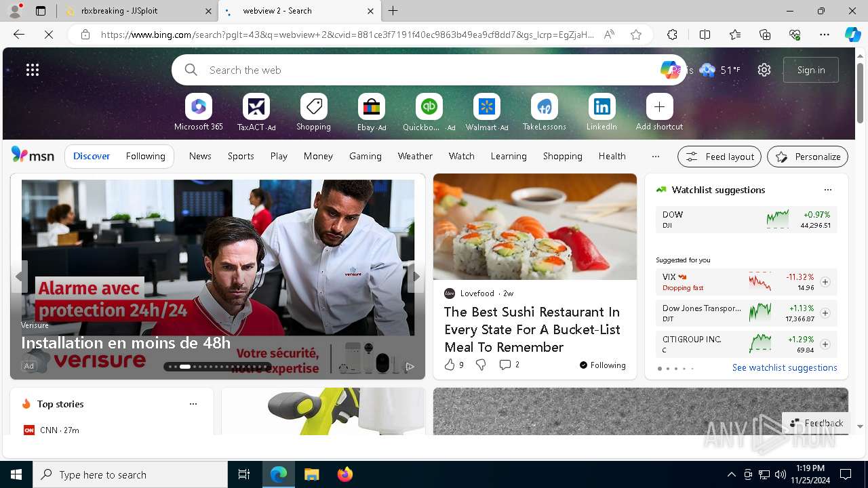Open the Quickbooks shortcut tile
This screenshot has height=488, width=868.
tap(429, 113)
